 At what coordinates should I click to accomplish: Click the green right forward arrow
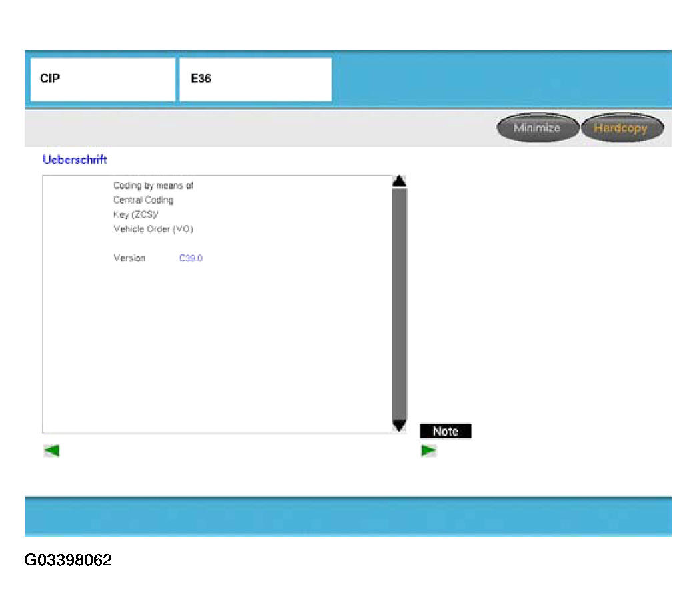pos(428,451)
